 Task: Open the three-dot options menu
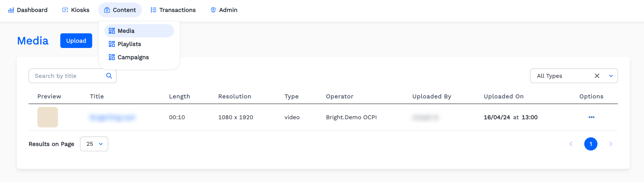591,117
